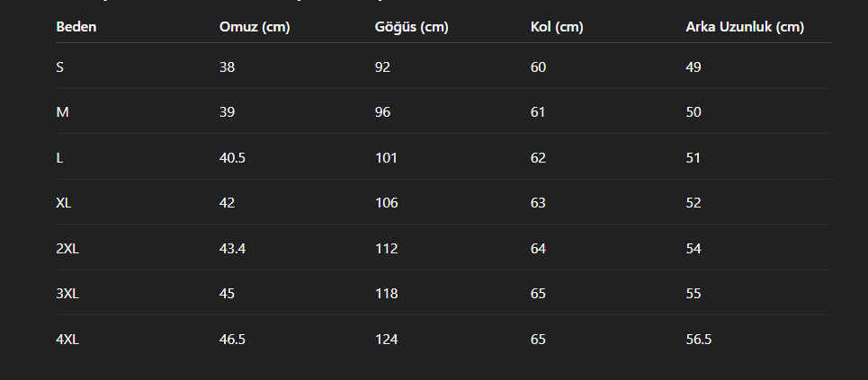Select the Omuz (cm) column header

coord(255,27)
